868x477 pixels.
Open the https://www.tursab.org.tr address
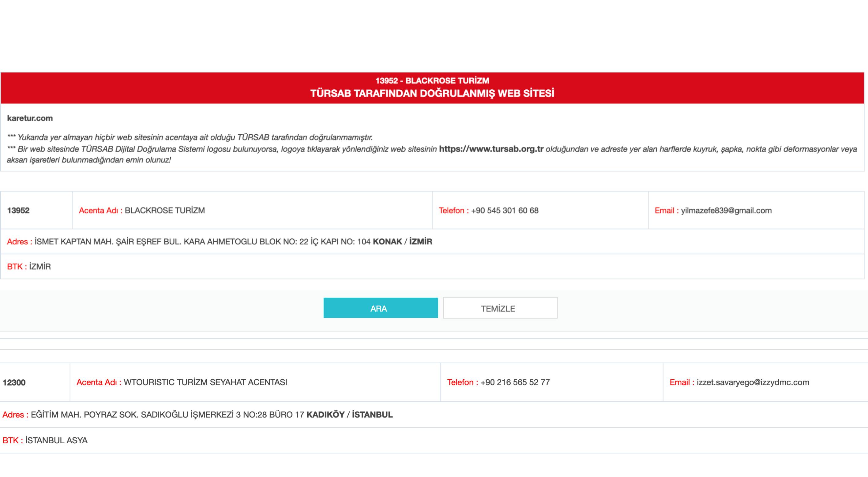pos(491,149)
